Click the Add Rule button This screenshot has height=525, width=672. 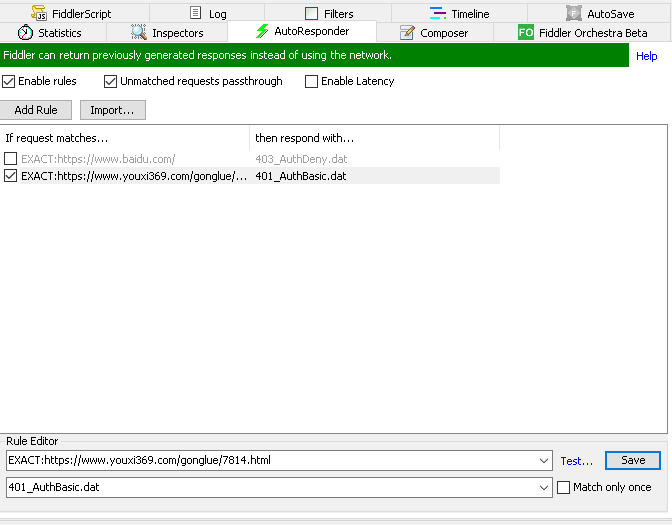click(x=36, y=110)
